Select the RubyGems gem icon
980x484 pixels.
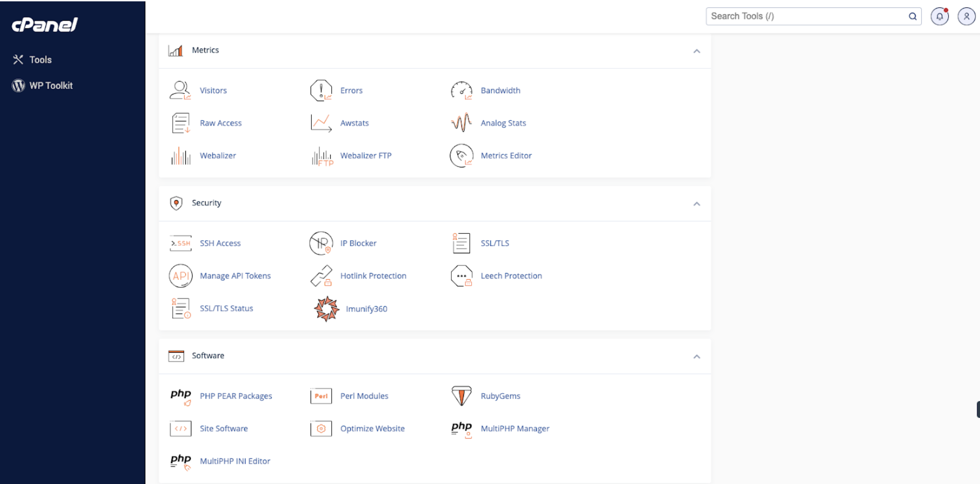click(461, 396)
